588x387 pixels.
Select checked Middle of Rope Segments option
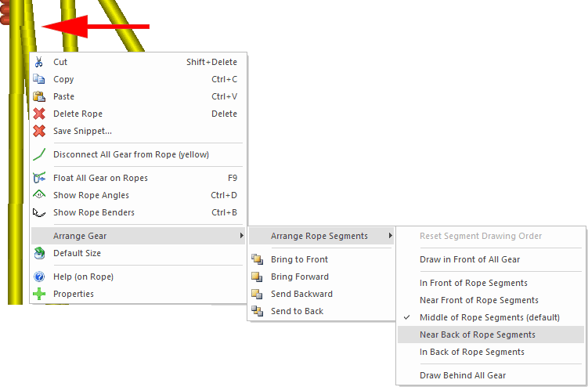pyautogui.click(x=489, y=317)
